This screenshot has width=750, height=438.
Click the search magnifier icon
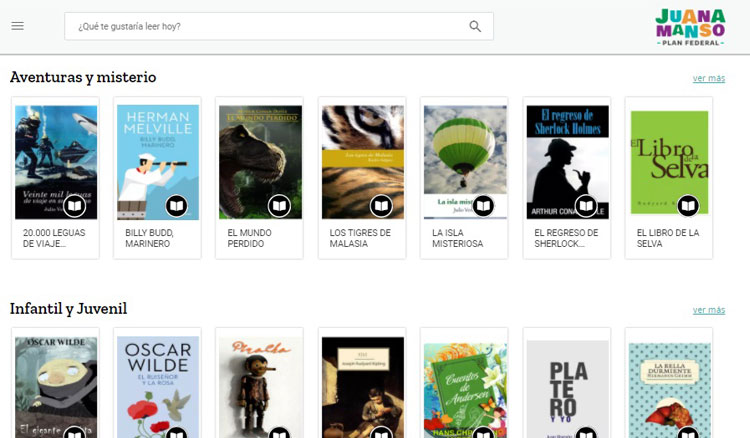(x=475, y=26)
